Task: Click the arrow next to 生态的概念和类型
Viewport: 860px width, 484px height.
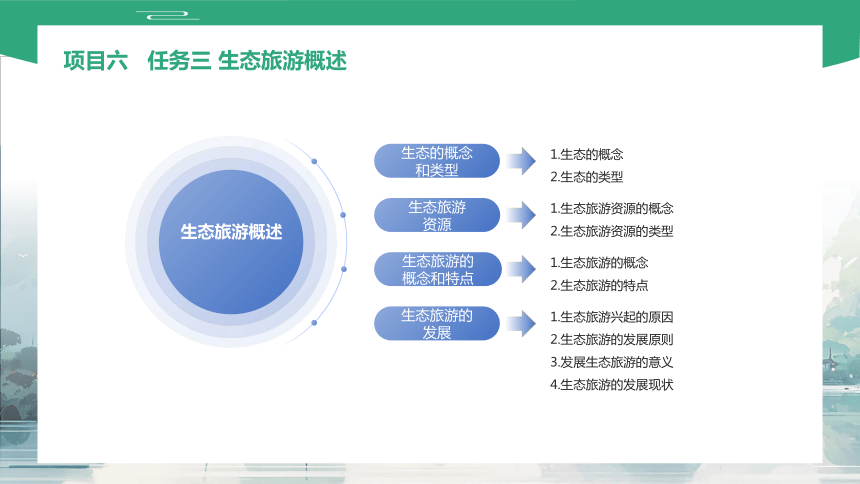Action: point(521,161)
